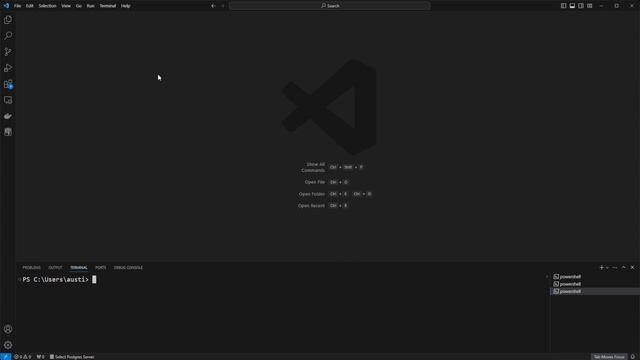Screen dimensions: 640x360
Task: Switch to the Output tab
Action: click(x=55, y=267)
